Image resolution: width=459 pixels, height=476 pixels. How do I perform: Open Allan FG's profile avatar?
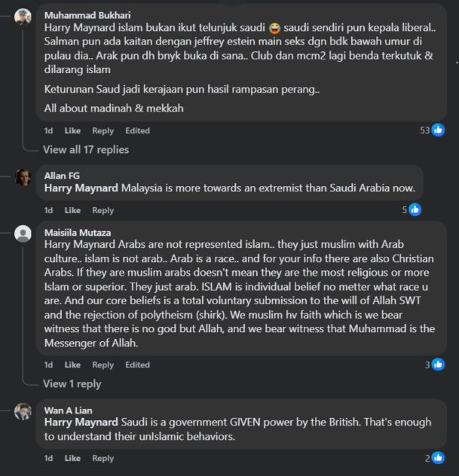[23, 178]
